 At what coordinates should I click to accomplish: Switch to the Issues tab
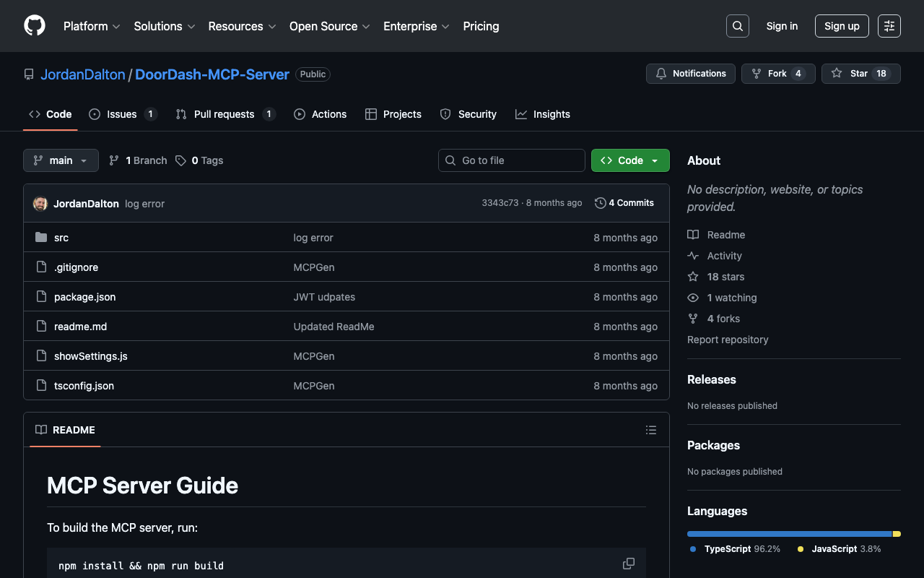tap(122, 114)
